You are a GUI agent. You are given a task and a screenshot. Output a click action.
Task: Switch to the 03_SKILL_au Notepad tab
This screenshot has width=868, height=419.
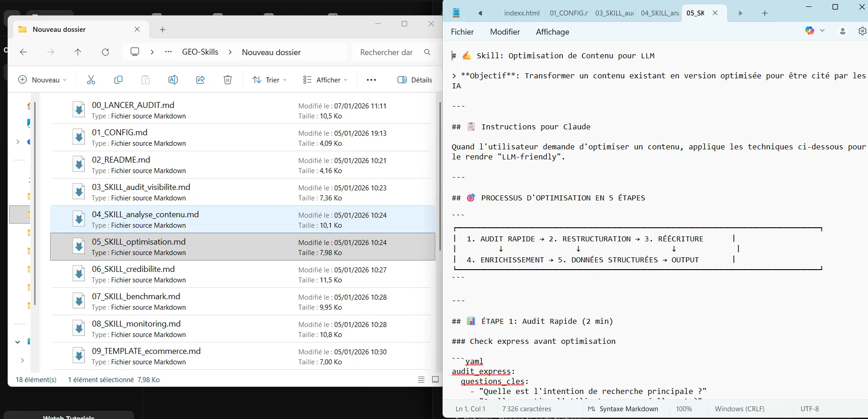click(x=614, y=13)
